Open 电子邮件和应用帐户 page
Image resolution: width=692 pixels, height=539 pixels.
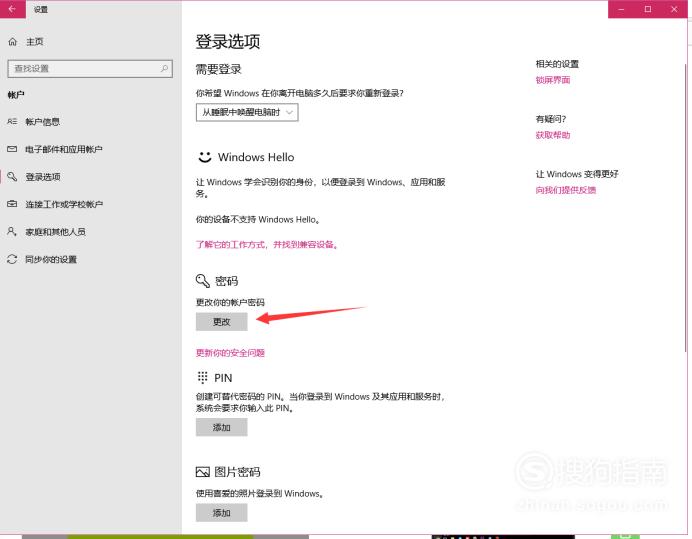point(64,149)
